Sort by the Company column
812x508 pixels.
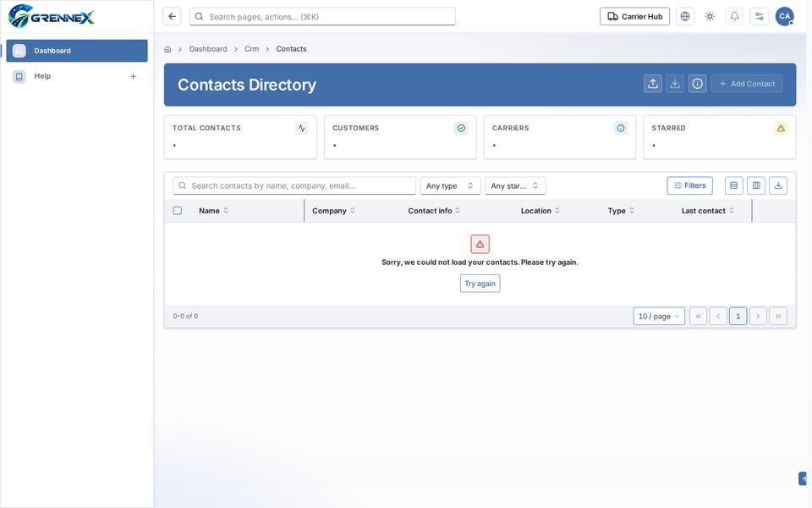(x=333, y=211)
